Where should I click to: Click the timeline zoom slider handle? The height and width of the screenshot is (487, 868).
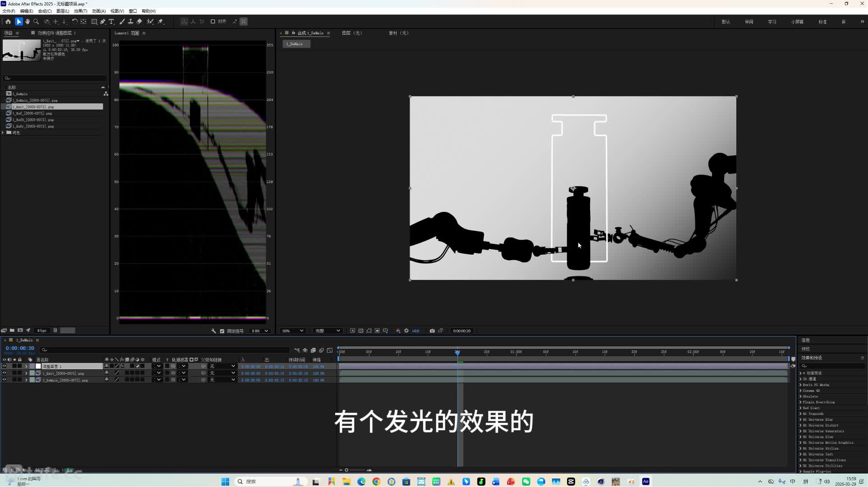click(346, 470)
